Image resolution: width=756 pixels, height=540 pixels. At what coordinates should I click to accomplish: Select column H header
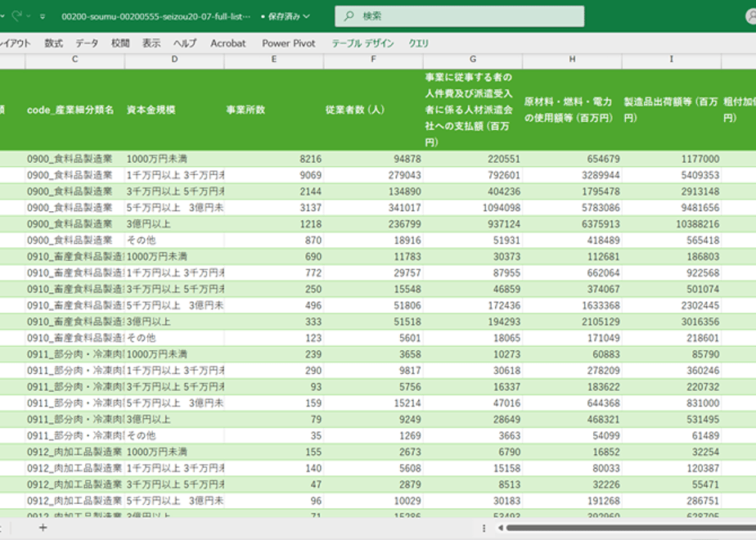pos(572,59)
